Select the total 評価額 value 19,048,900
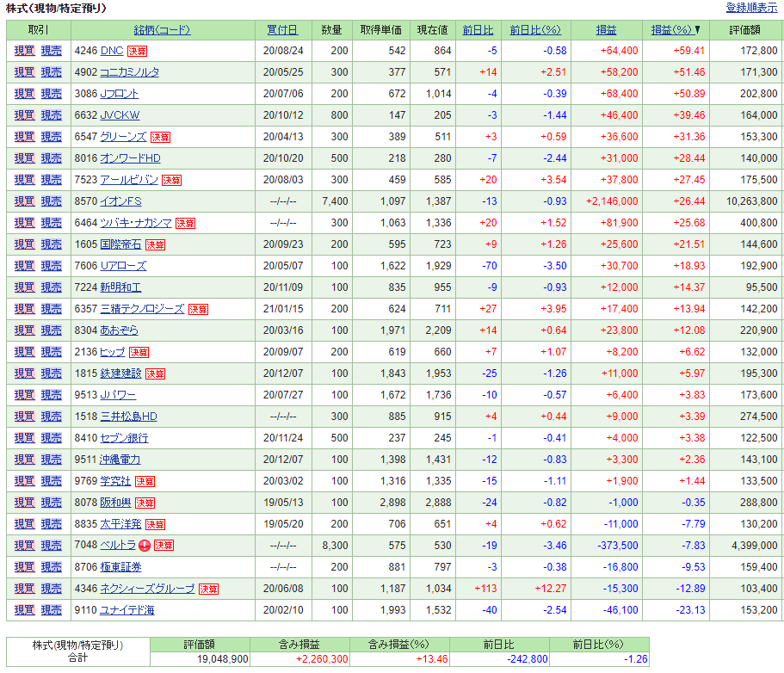Screen dimensions: 784x673 click(x=223, y=659)
